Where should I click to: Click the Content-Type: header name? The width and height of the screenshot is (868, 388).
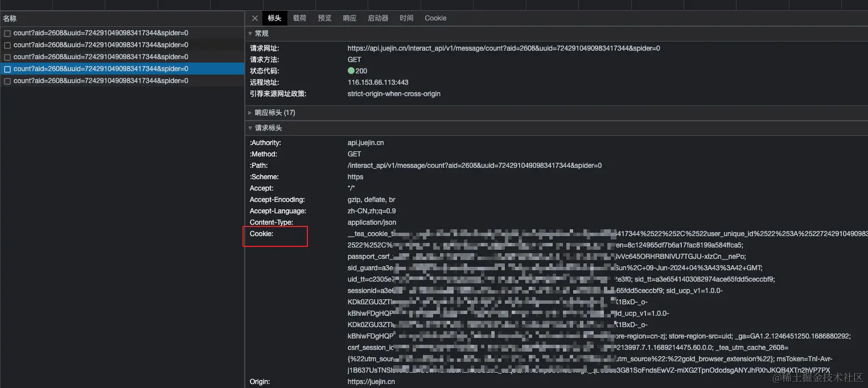271,222
